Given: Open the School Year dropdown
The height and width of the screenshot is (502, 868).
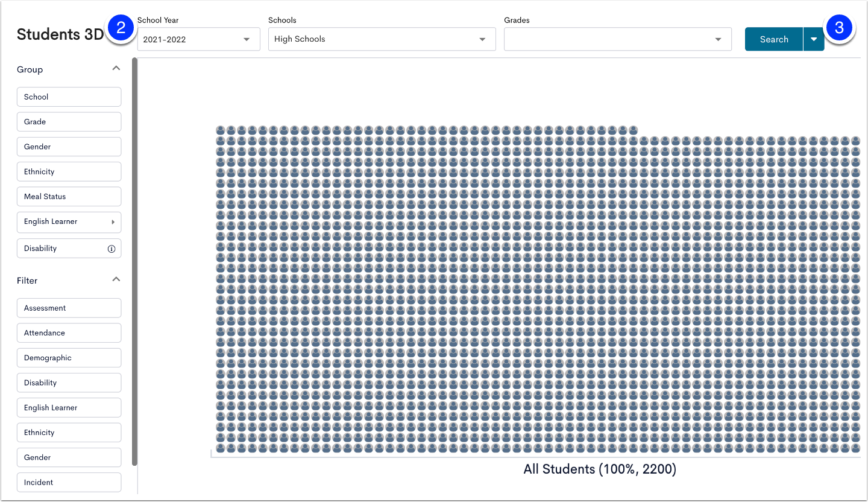Looking at the screenshot, I should coord(199,39).
